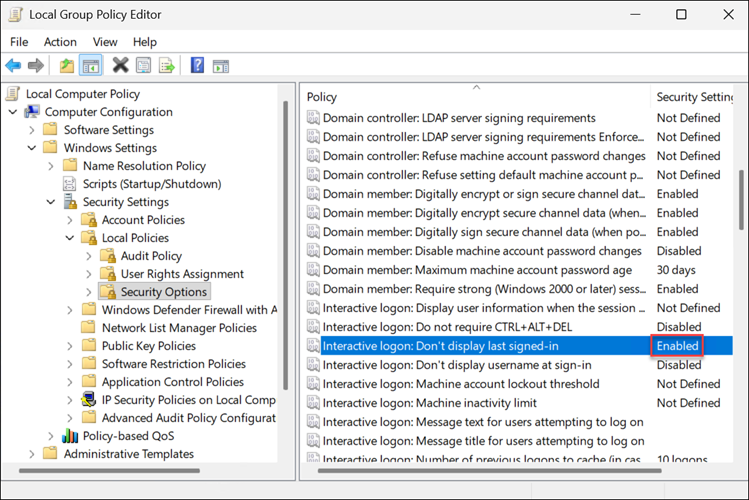Click the Scripts (Startup/Shutdown) scroll icon
The height and width of the screenshot is (500, 749).
70,184
